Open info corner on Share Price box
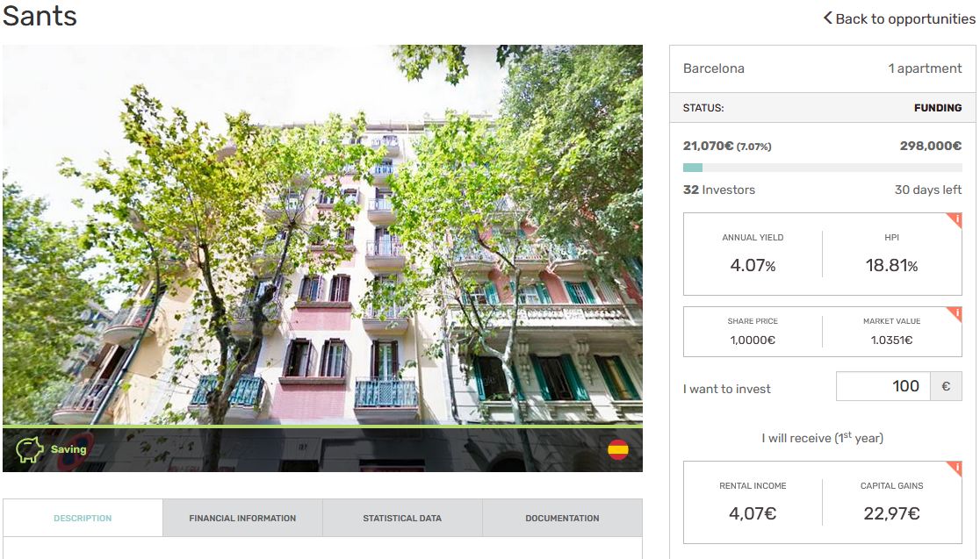The height and width of the screenshot is (559, 980). point(955,313)
